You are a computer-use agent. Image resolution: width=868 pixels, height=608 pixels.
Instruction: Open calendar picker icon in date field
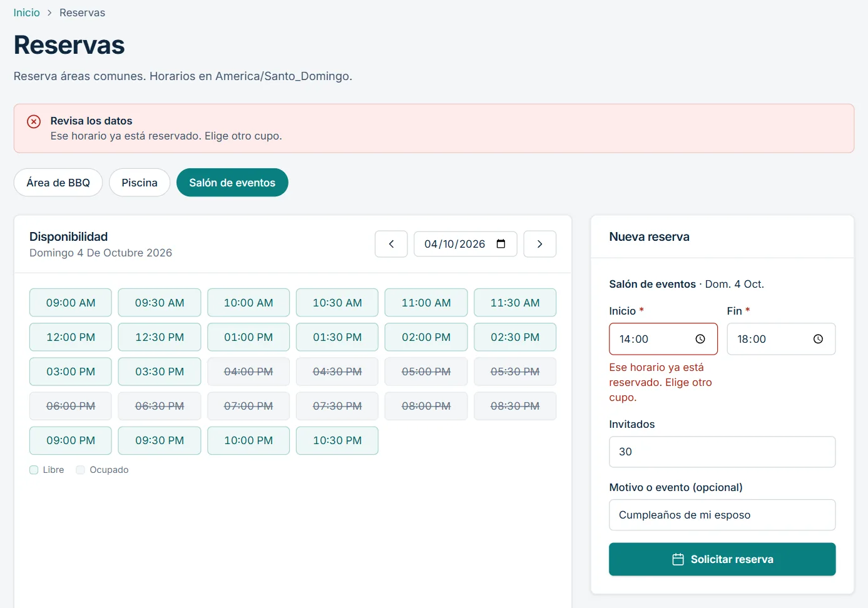(501, 244)
